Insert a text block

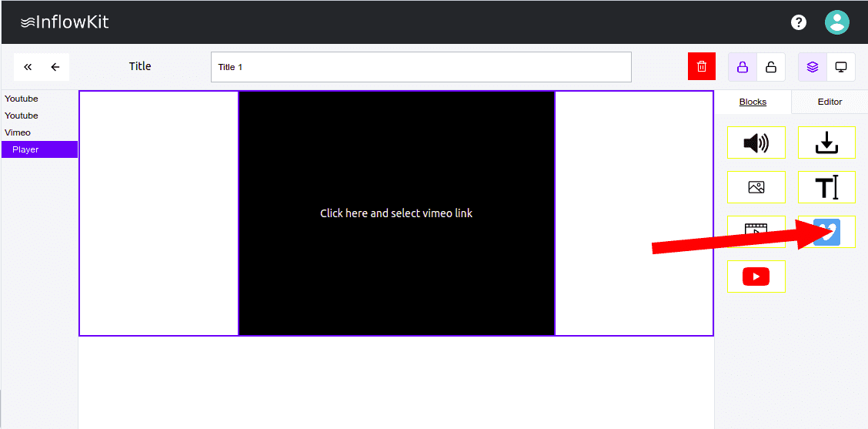click(826, 187)
